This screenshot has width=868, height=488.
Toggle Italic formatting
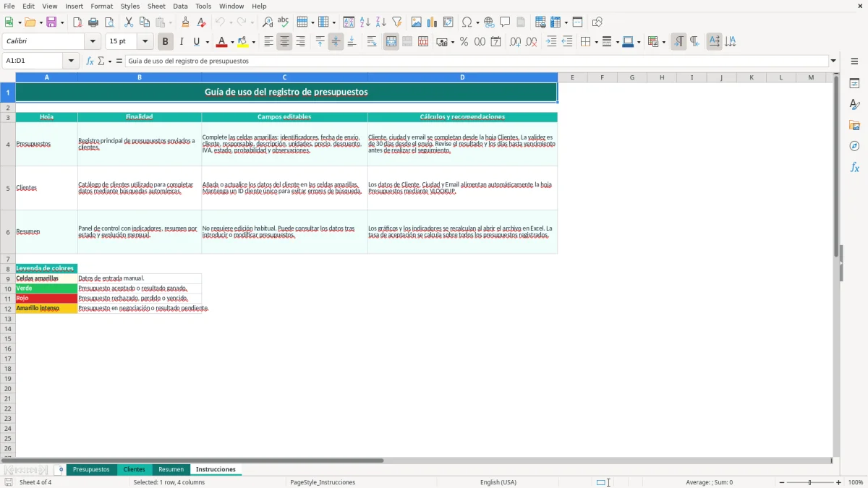pyautogui.click(x=182, y=42)
